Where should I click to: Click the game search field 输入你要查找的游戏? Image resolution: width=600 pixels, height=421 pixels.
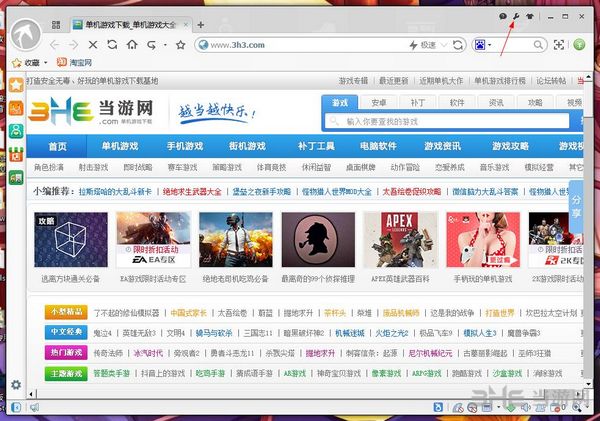click(447, 121)
